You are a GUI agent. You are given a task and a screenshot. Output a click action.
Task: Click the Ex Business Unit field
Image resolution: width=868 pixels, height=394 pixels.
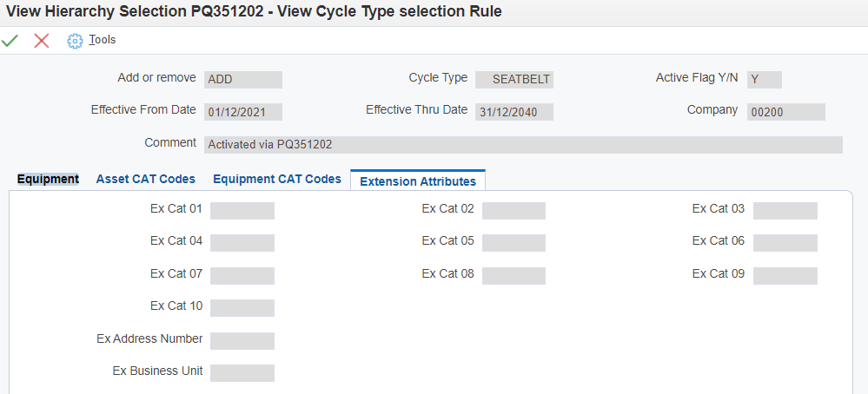tap(242, 372)
